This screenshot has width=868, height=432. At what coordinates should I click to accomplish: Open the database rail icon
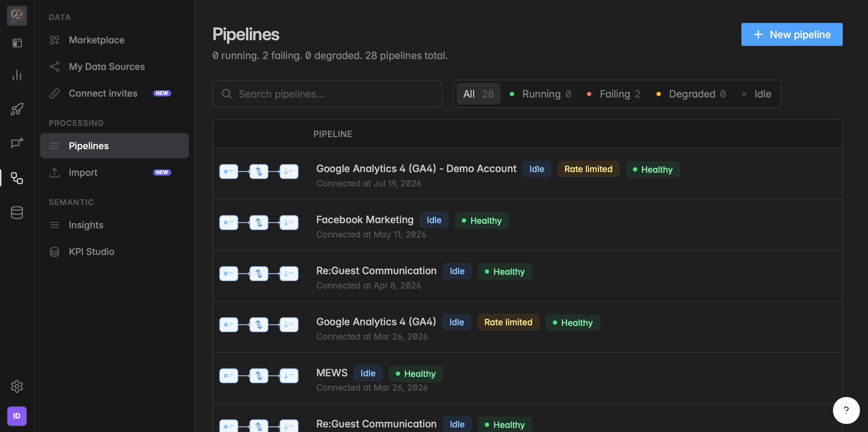17,213
